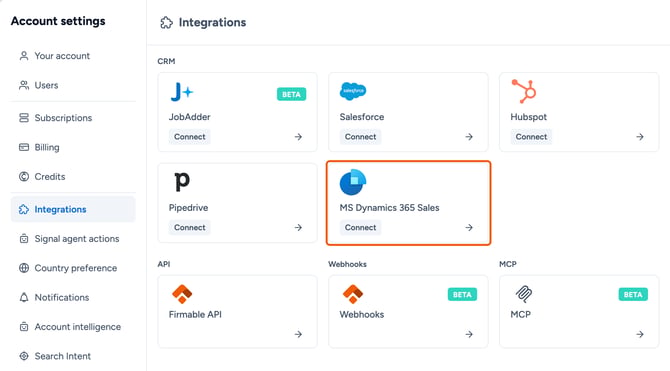
Task: Go to Country preference
Action: click(x=73, y=268)
